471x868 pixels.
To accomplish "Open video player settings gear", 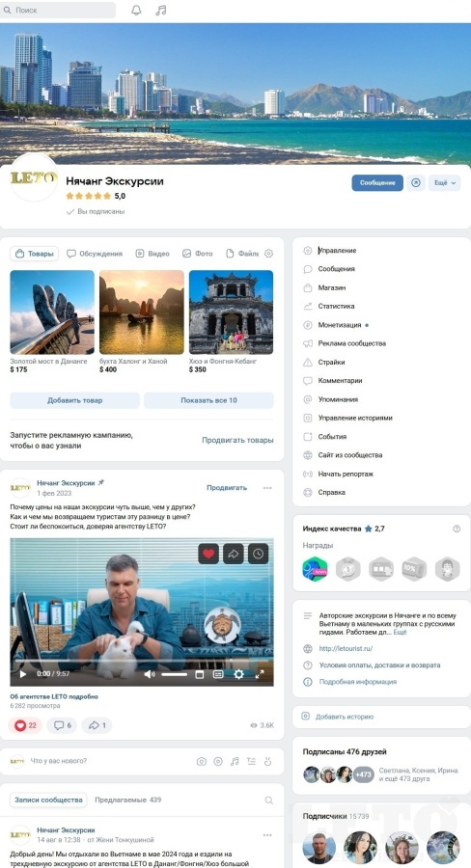I will click(x=238, y=674).
